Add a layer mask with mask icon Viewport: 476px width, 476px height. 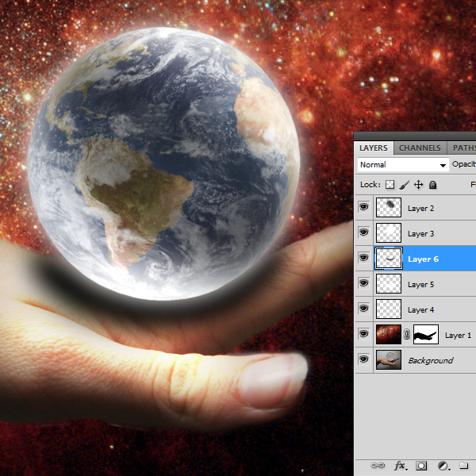421,466
